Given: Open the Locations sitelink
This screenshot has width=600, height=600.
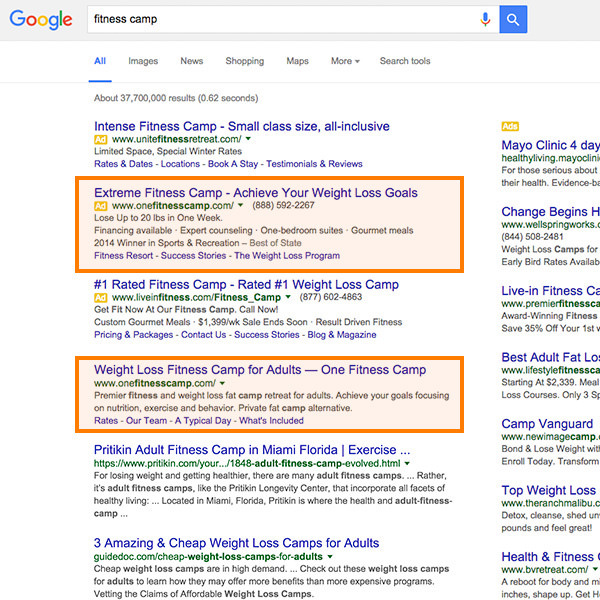Looking at the screenshot, I should (x=180, y=164).
